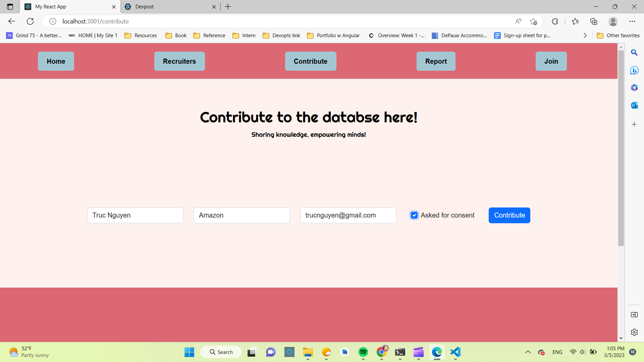The height and width of the screenshot is (362, 644).
Task: Show hidden system tray icons
Action: click(528, 352)
